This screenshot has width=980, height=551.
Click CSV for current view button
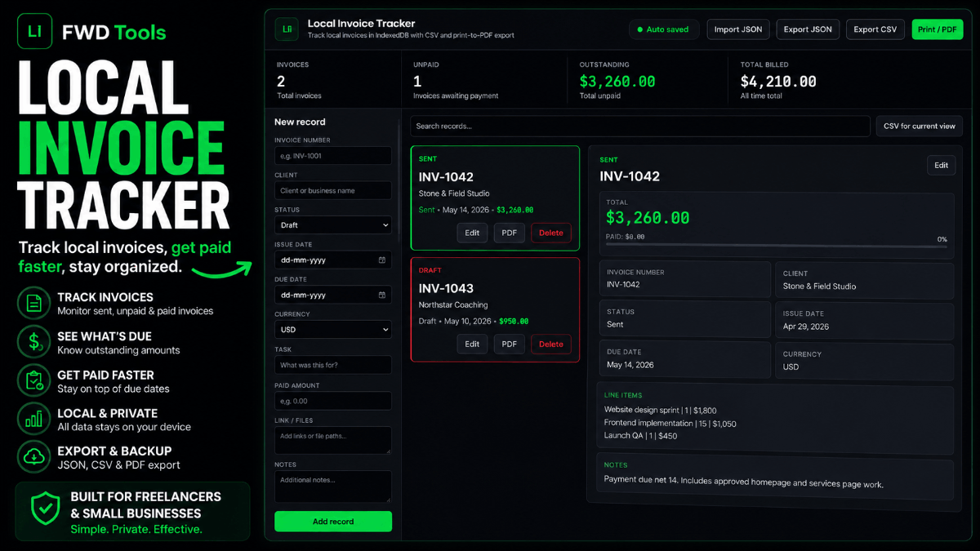pos(919,127)
